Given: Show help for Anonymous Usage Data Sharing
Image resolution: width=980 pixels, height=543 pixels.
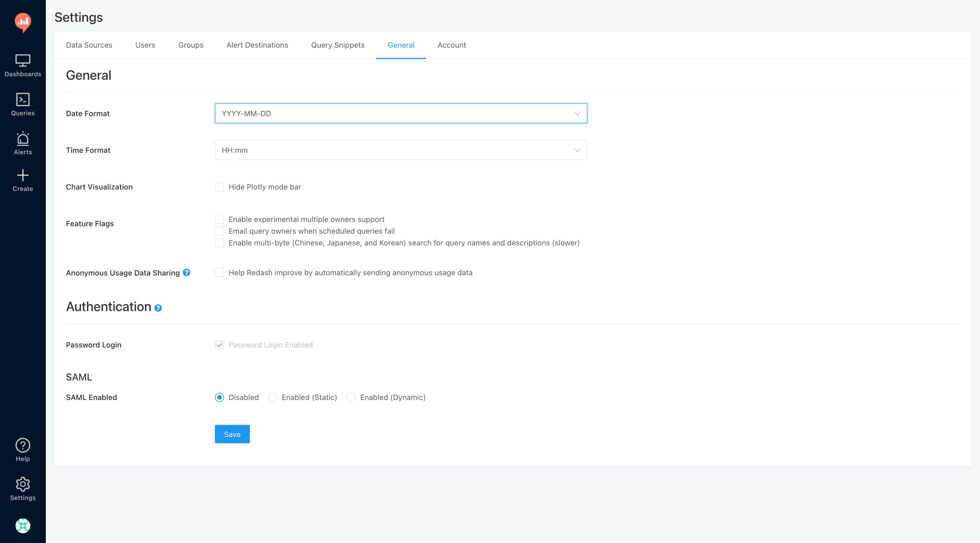Looking at the screenshot, I should tap(187, 272).
